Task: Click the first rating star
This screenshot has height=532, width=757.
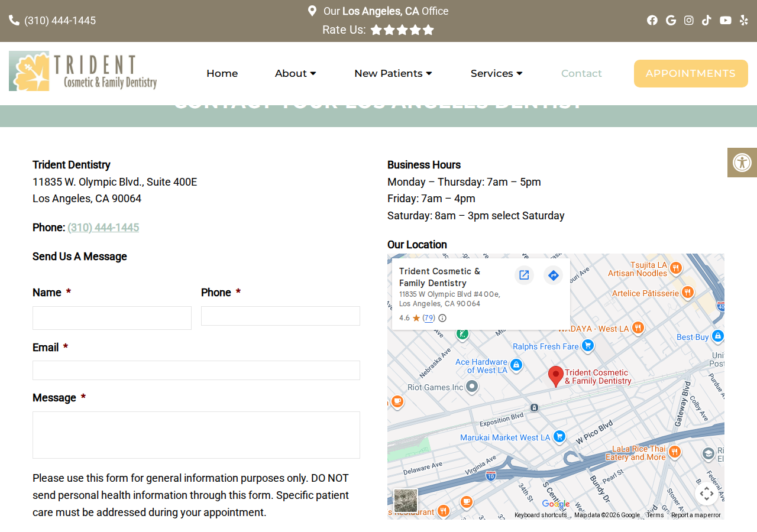Action: 376,30
